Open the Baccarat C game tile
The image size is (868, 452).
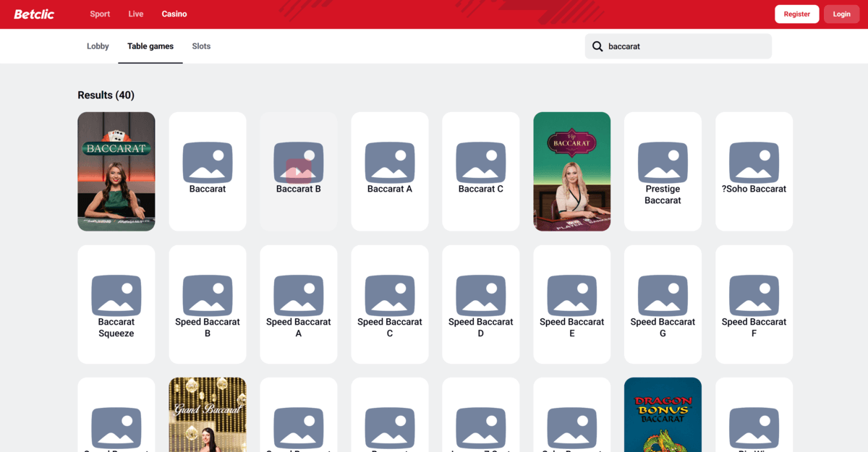(481, 171)
